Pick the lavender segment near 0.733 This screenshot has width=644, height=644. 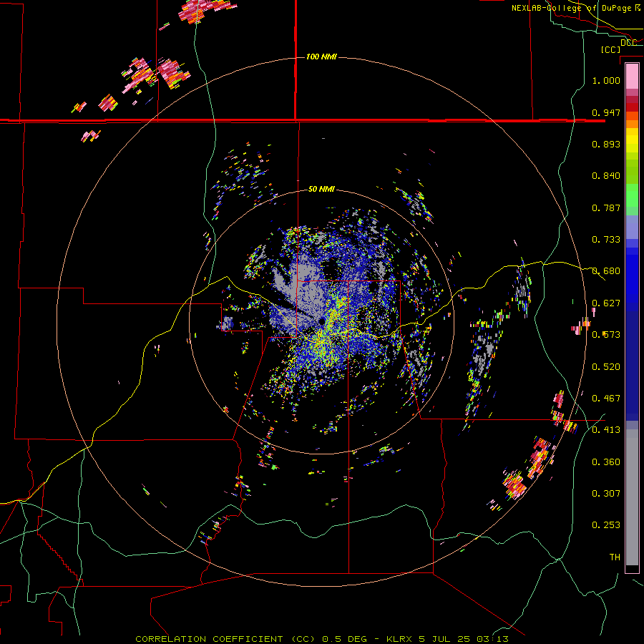point(632,227)
